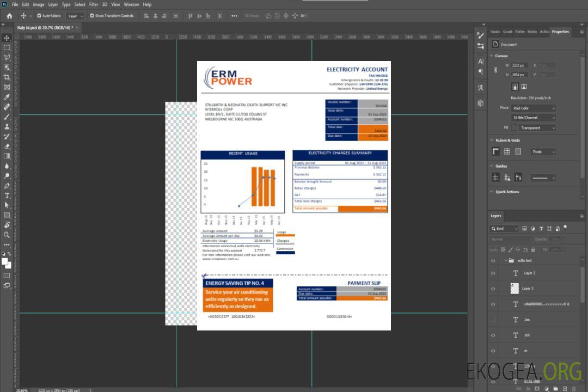Set canvas to landscape orientation

point(524,87)
